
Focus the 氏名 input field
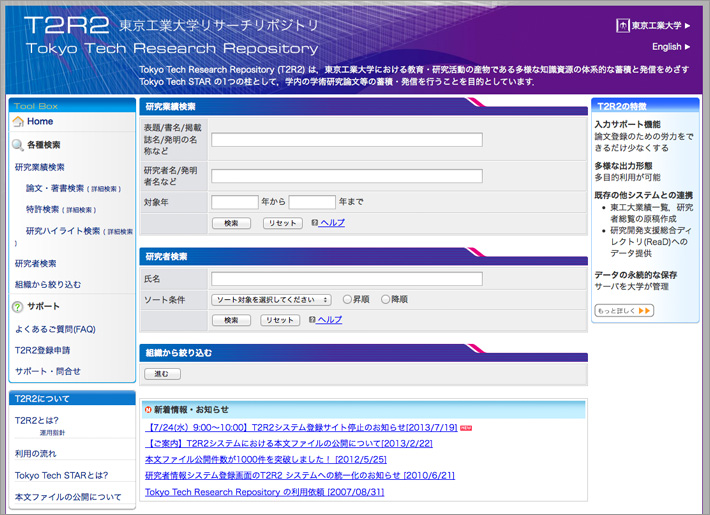tap(347, 279)
